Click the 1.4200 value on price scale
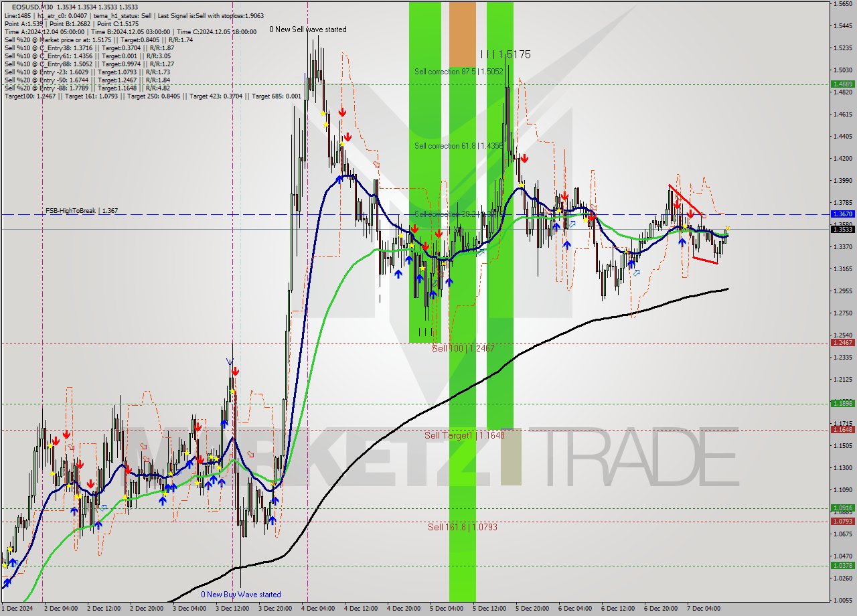 tap(842, 158)
